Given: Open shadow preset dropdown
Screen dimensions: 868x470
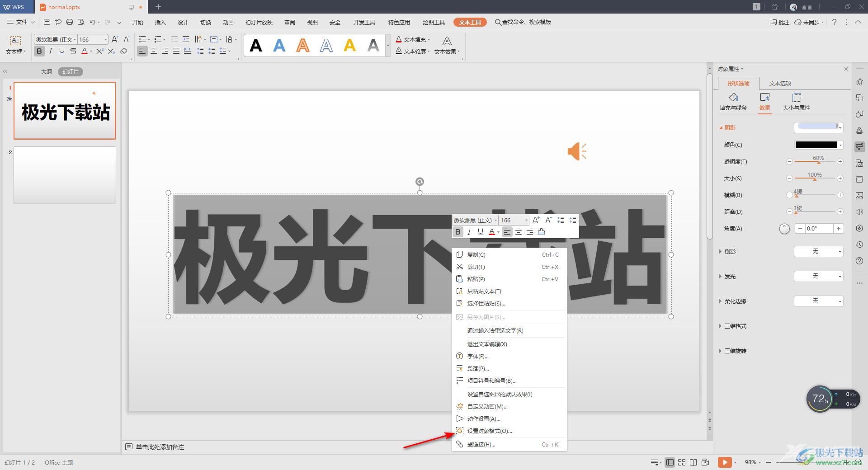Looking at the screenshot, I should click(840, 128).
